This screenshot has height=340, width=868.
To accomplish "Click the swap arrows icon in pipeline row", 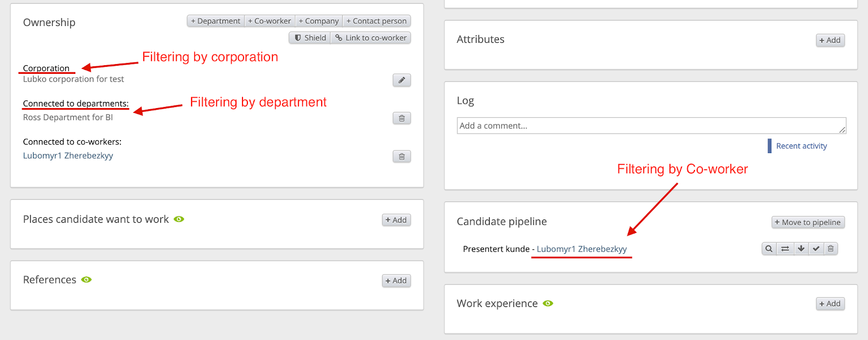I will (x=785, y=249).
